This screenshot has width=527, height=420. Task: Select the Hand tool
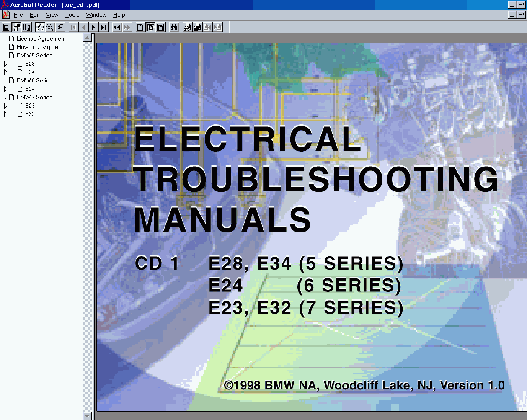pyautogui.click(x=40, y=27)
